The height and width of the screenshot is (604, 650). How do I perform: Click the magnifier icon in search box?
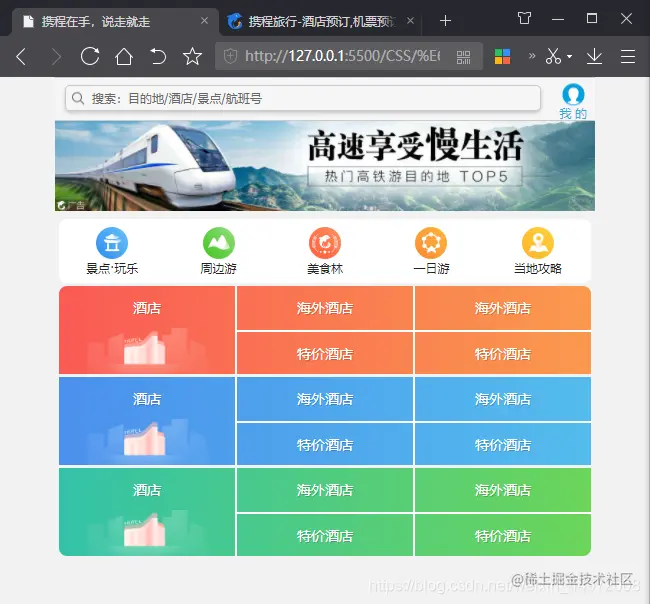point(78,99)
